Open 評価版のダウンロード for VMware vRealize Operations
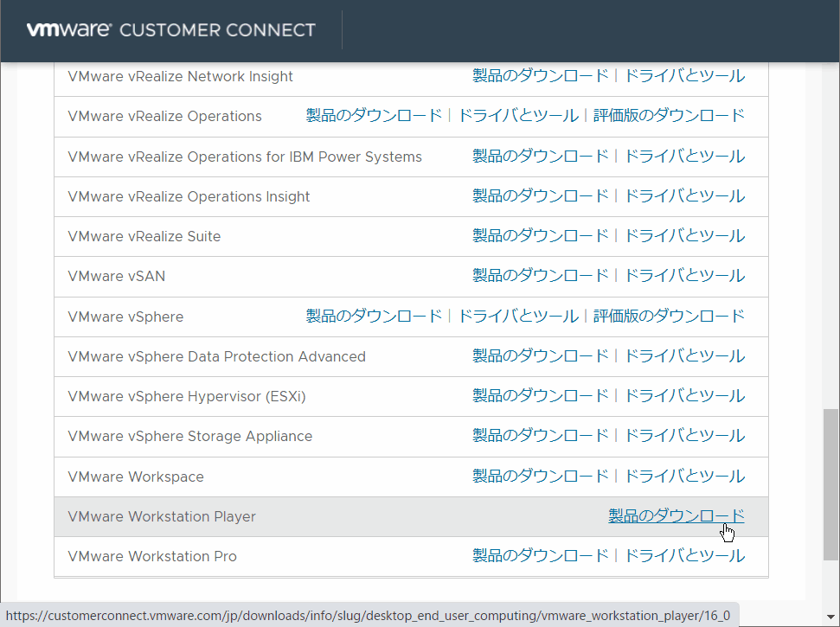840x627 pixels. (x=669, y=114)
